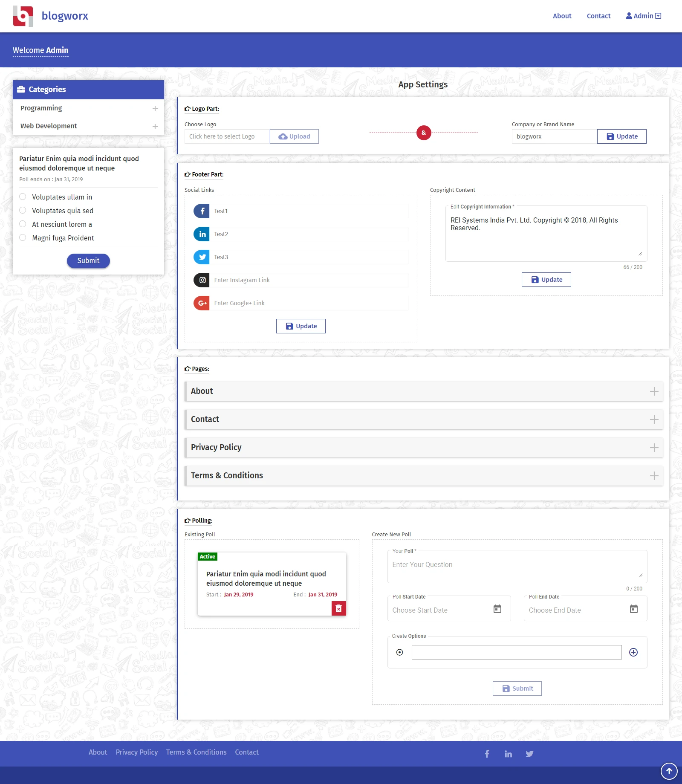The height and width of the screenshot is (784, 682).
Task: Expand the About page section
Action: coord(654,391)
